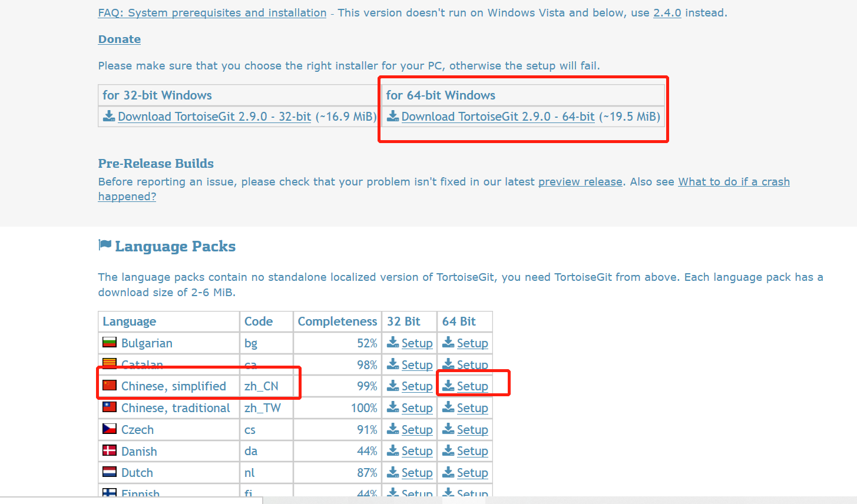
Task: Click Chinese traditional 64 Bit download icon
Action: coord(448,407)
